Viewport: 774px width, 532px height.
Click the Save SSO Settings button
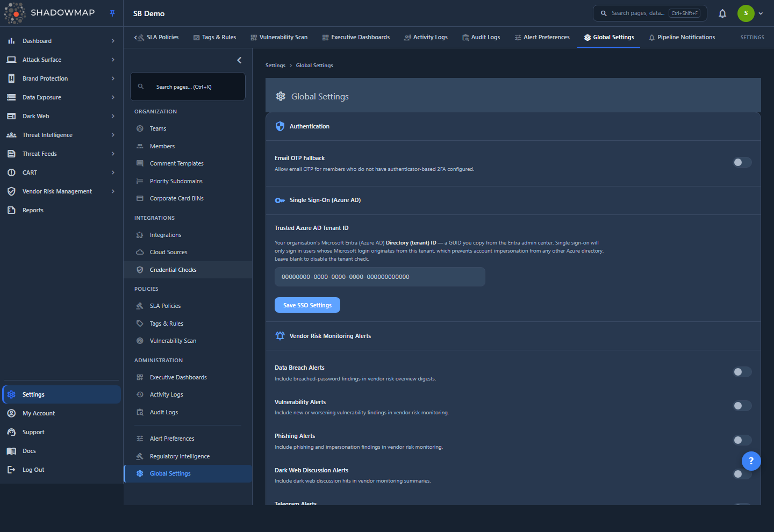(x=307, y=305)
